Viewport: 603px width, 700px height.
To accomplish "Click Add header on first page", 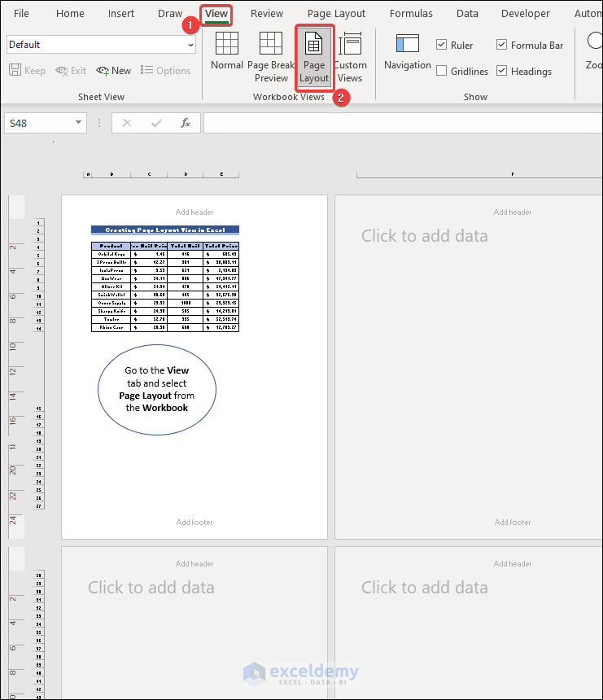I will (x=194, y=212).
